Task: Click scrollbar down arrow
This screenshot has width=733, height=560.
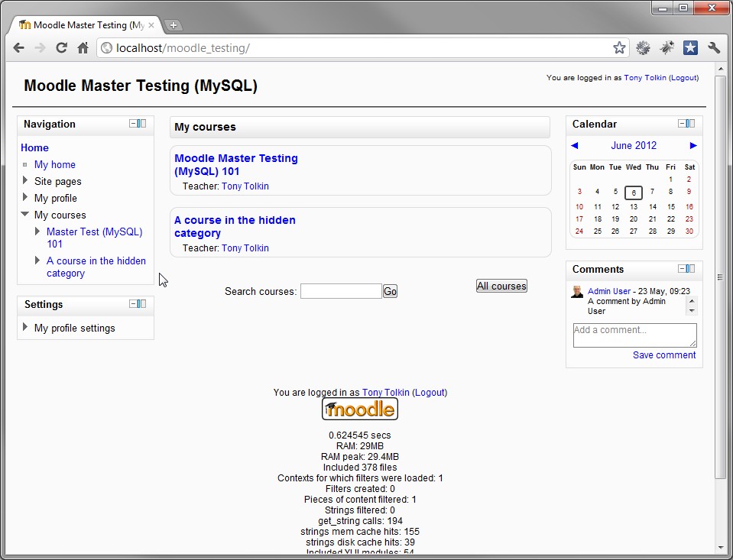Action: (720, 547)
